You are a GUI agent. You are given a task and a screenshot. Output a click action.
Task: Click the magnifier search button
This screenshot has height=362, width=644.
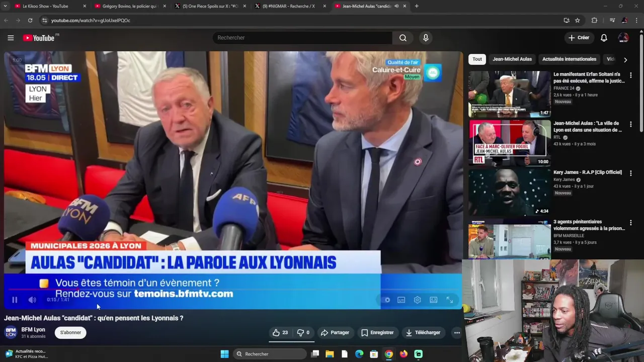(403, 38)
